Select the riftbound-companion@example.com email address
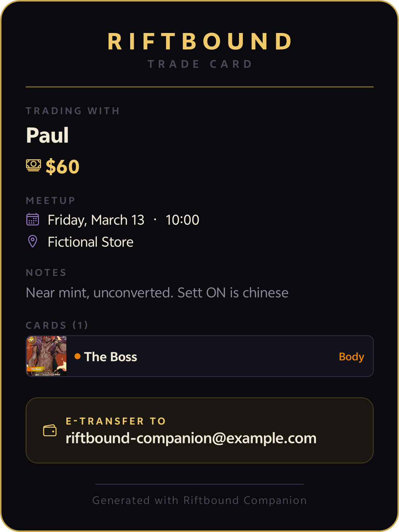Viewport: 399px width, 532px height. click(x=191, y=438)
